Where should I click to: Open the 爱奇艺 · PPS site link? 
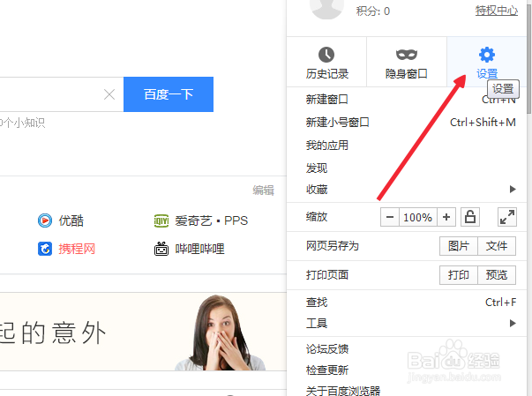pos(212,220)
